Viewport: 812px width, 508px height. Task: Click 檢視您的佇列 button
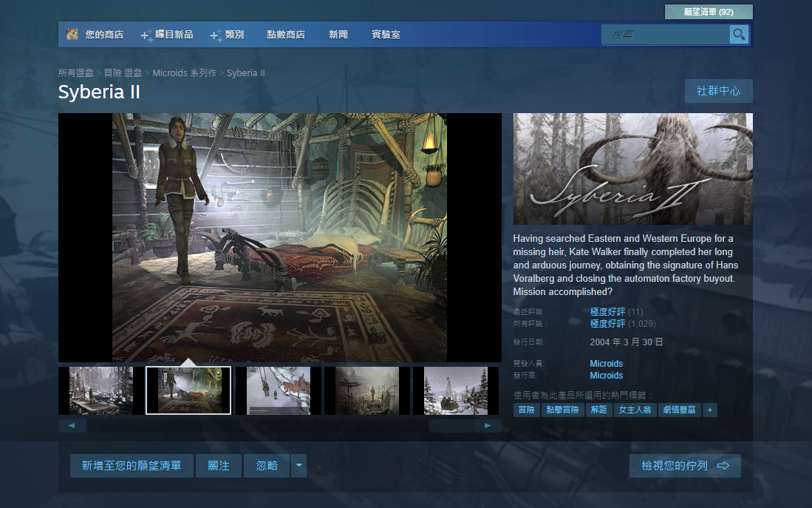tap(685, 466)
